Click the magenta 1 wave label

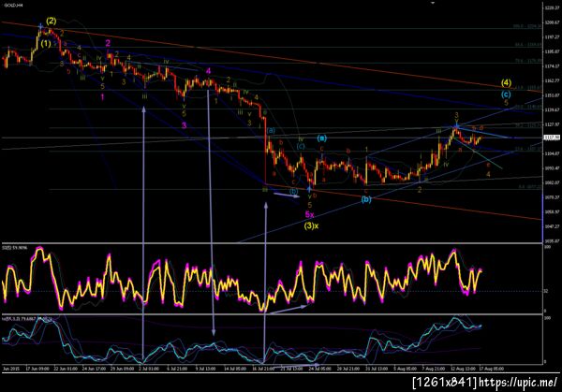tap(102, 97)
